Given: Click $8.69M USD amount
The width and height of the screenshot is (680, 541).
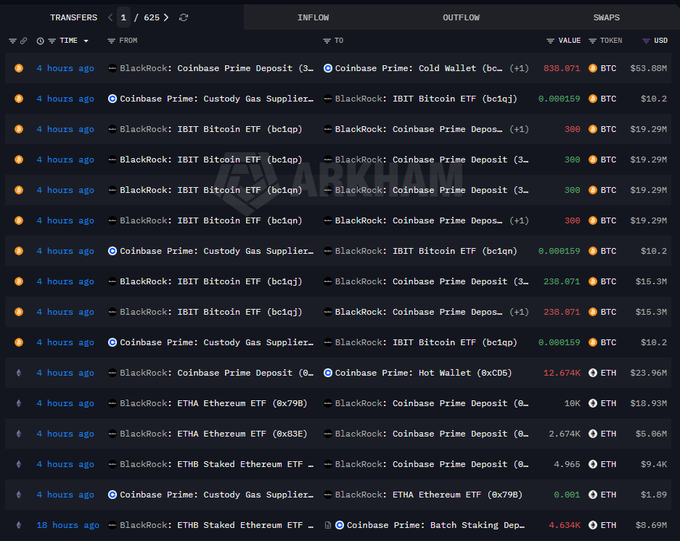Looking at the screenshot, I should point(651,525).
